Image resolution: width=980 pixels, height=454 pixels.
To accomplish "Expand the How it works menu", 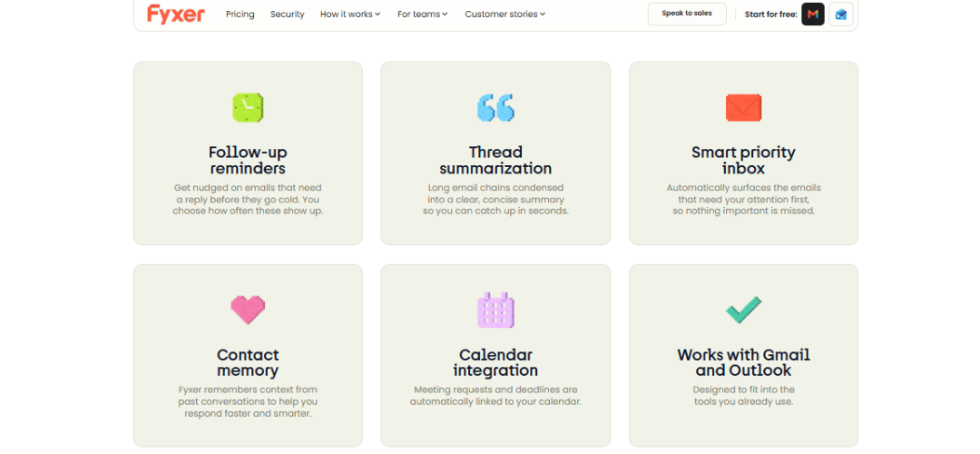I will 350,15.
